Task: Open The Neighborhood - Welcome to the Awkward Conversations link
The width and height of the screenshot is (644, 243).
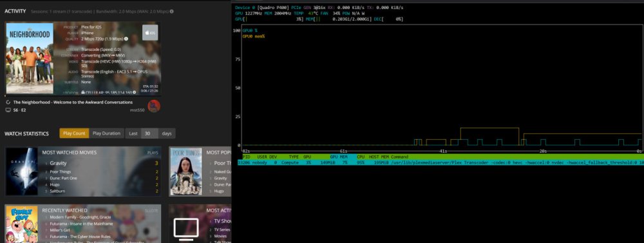Action: coord(73,102)
